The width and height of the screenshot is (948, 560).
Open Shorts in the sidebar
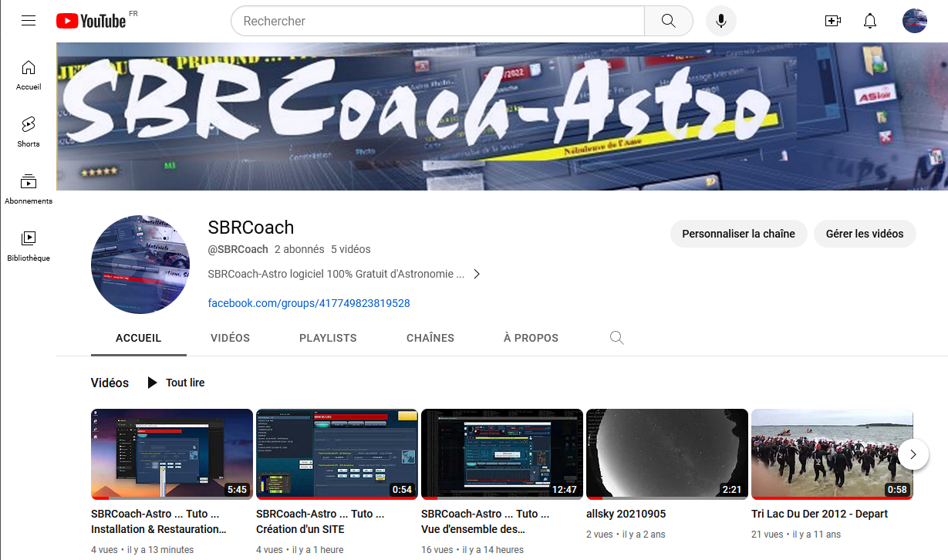(29, 133)
